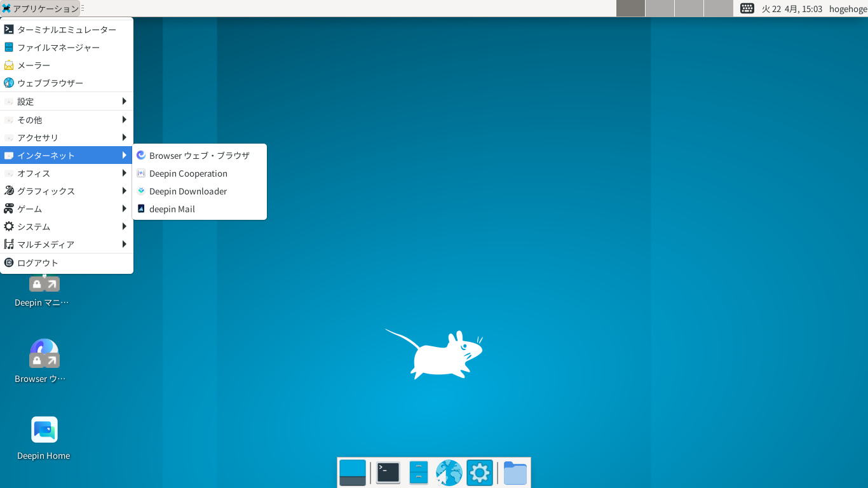This screenshot has width=868, height=488.
Task: Expand the その他 submenu arrow
Action: (x=125, y=119)
